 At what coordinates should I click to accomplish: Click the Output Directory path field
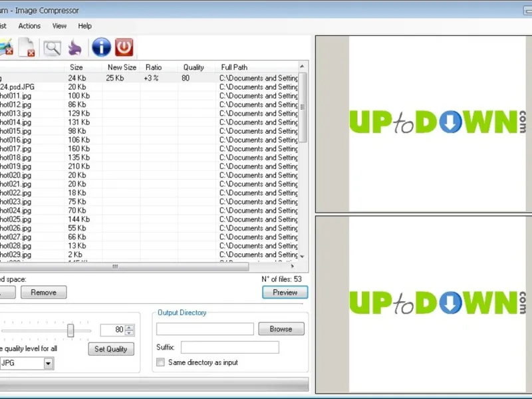pos(205,329)
